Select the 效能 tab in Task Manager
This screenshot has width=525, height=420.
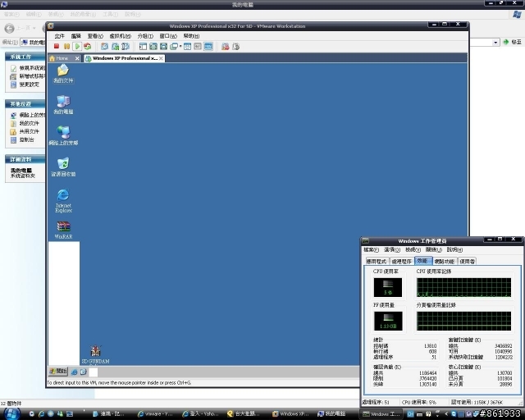tap(423, 261)
